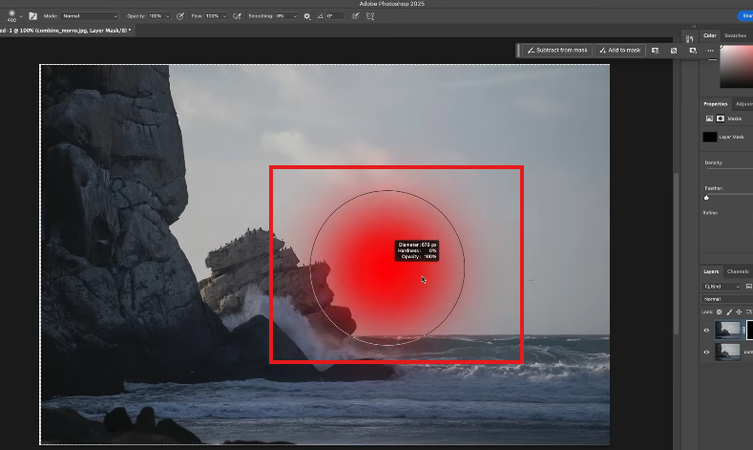The width and height of the screenshot is (753, 450).
Task: Toggle pressure for opacity icon
Action: [x=180, y=16]
